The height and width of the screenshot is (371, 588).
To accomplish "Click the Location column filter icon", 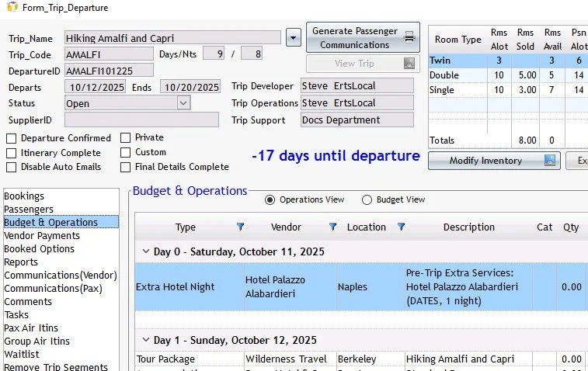I will tap(402, 227).
